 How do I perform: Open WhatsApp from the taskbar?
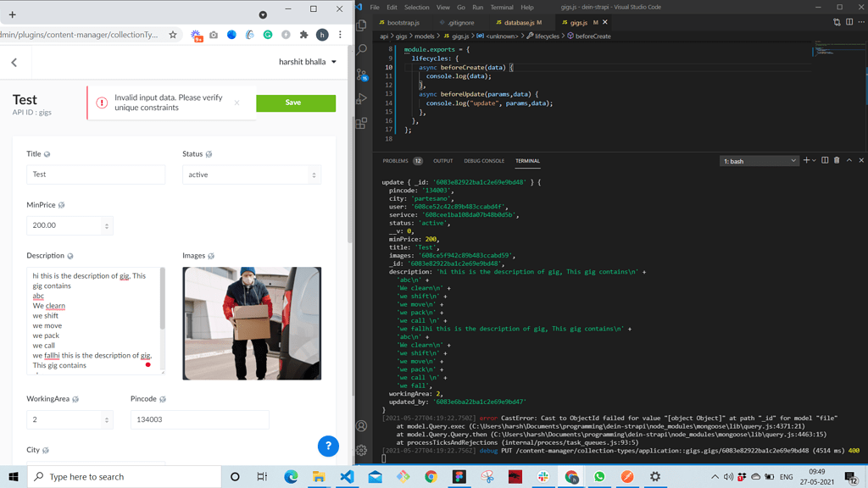tap(599, 476)
